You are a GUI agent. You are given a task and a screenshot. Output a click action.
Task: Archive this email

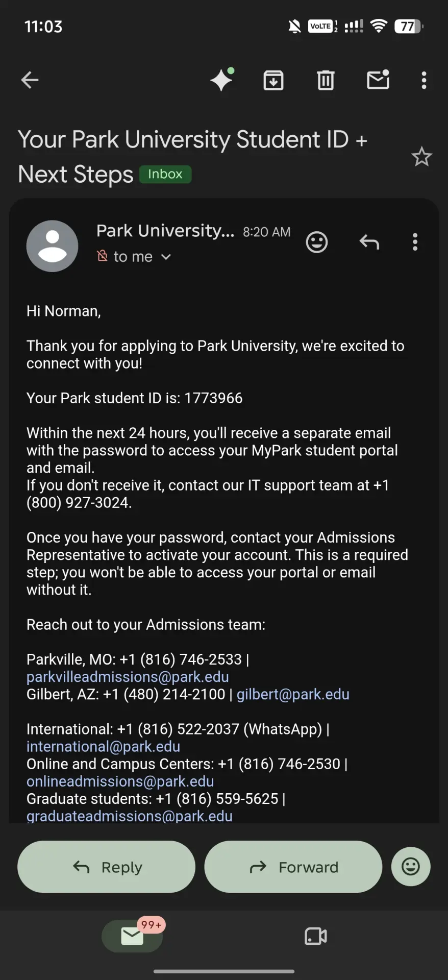273,80
